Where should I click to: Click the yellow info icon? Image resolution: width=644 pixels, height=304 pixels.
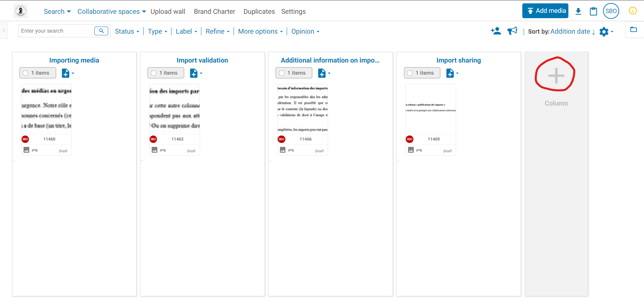coord(632,11)
